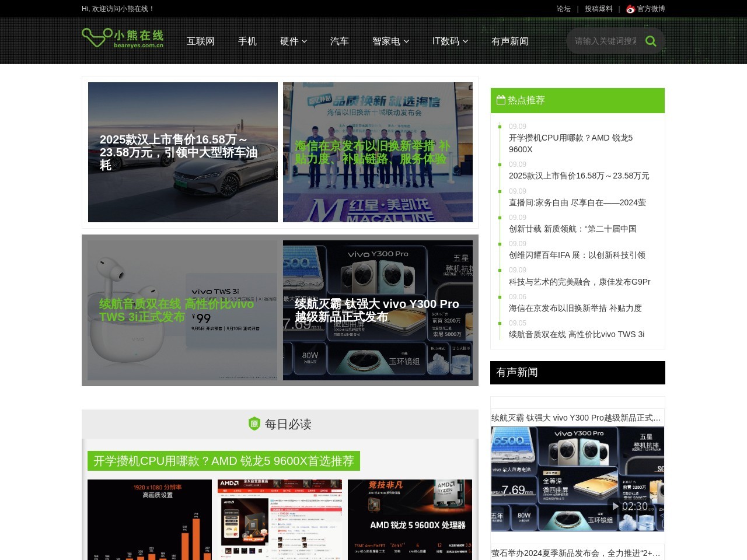Expand the 智家电 dropdown menu
Image resolution: width=747 pixels, height=560 pixels.
390,41
